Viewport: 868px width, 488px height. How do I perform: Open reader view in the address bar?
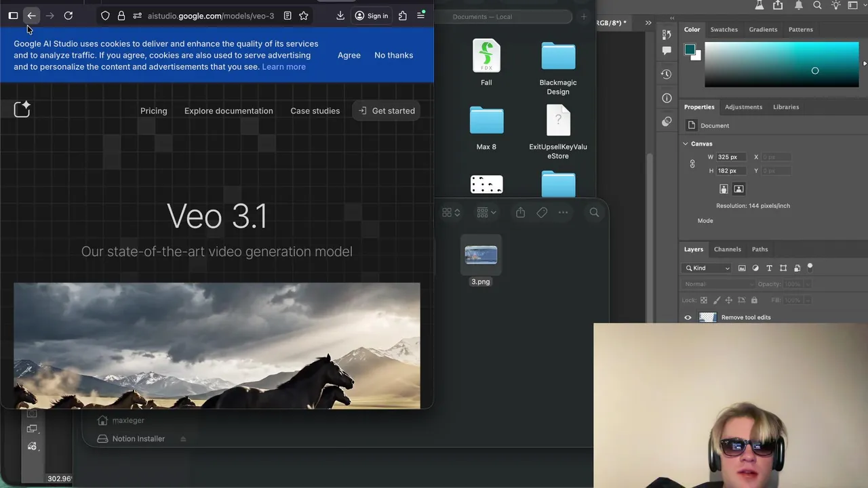(288, 16)
